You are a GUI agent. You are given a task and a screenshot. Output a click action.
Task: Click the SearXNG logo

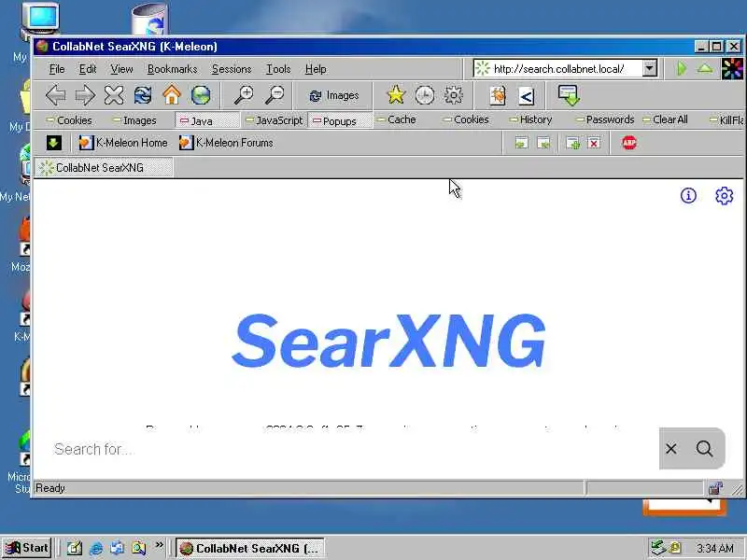tap(388, 341)
